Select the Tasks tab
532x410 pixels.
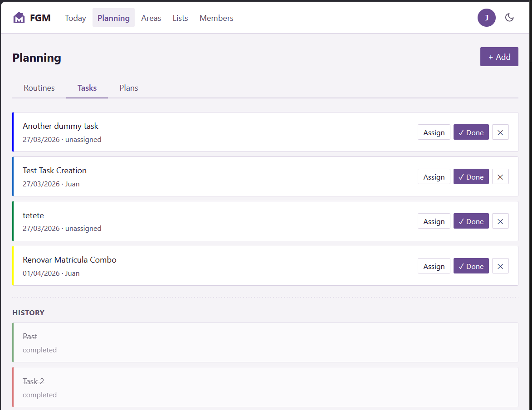pos(87,88)
